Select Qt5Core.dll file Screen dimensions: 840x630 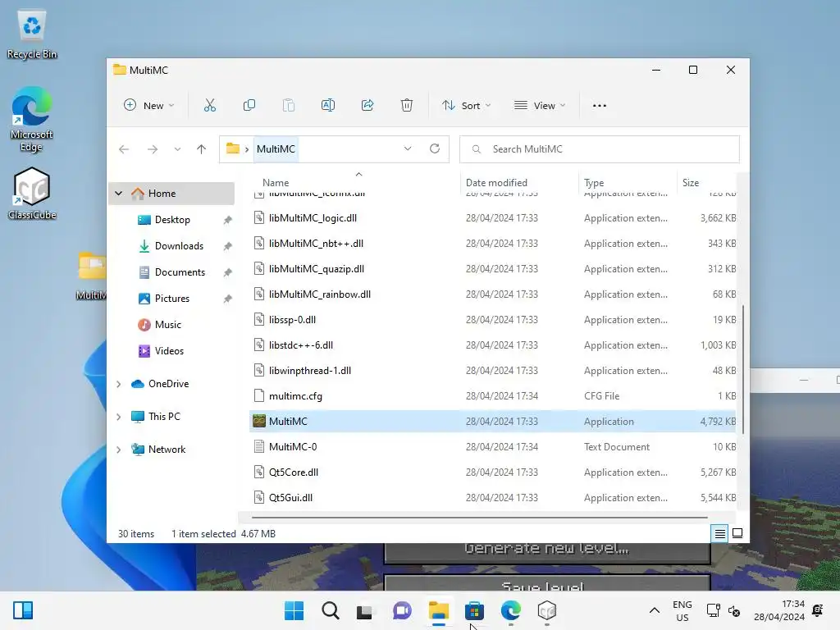(x=493, y=472)
